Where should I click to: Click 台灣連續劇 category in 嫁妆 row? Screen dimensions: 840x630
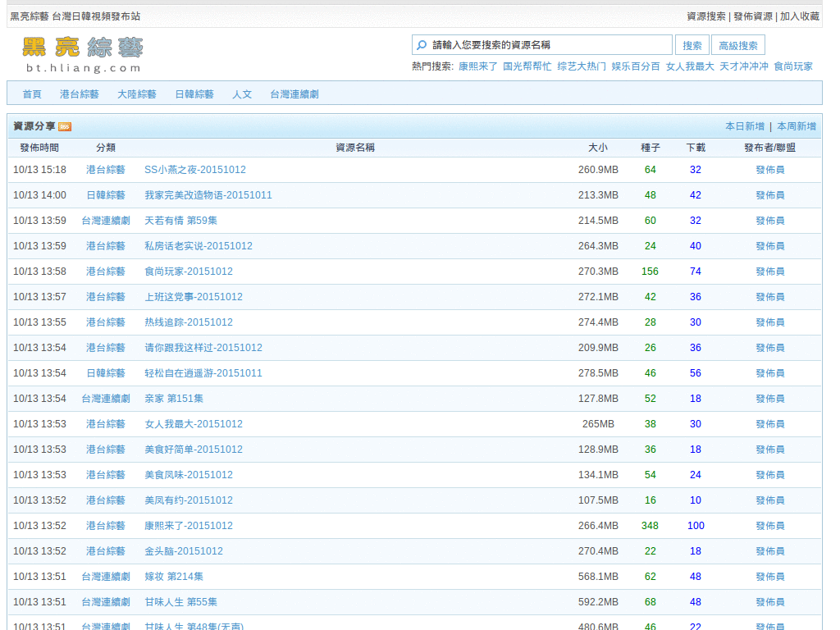click(106, 577)
